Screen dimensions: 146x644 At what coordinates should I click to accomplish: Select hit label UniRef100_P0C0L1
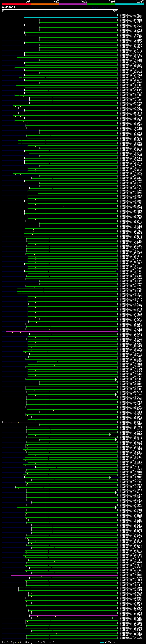131,377
